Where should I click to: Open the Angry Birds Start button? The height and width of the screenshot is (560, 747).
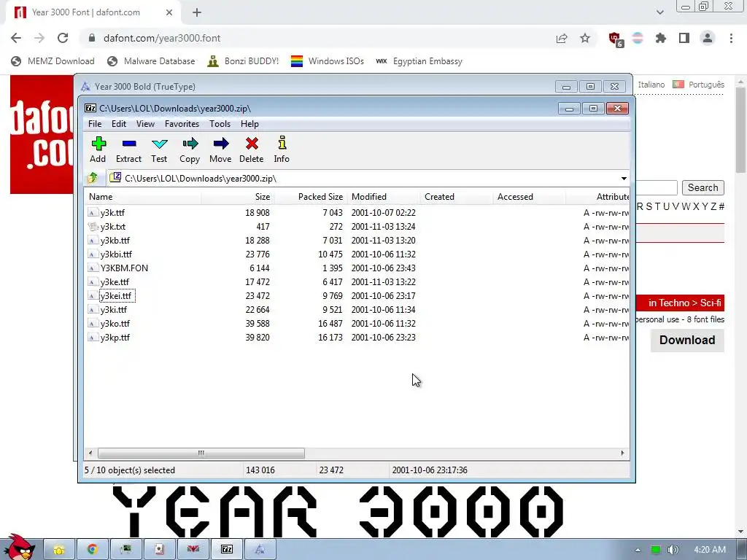19,547
